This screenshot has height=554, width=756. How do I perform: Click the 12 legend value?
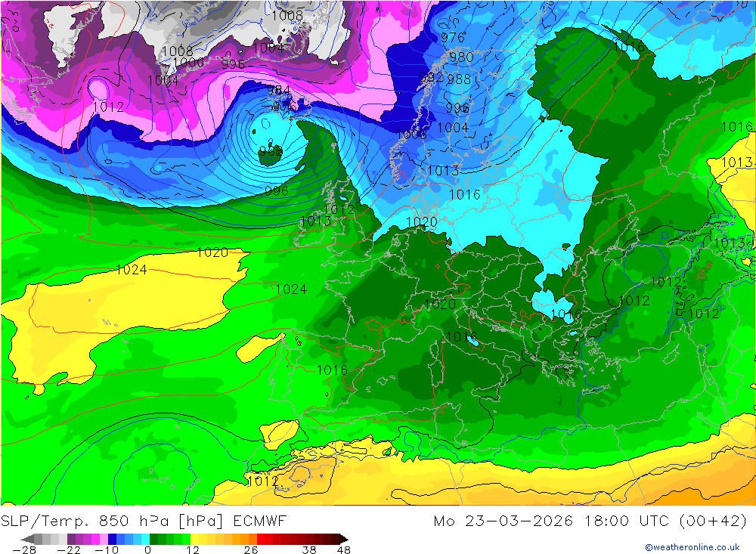coord(192,550)
